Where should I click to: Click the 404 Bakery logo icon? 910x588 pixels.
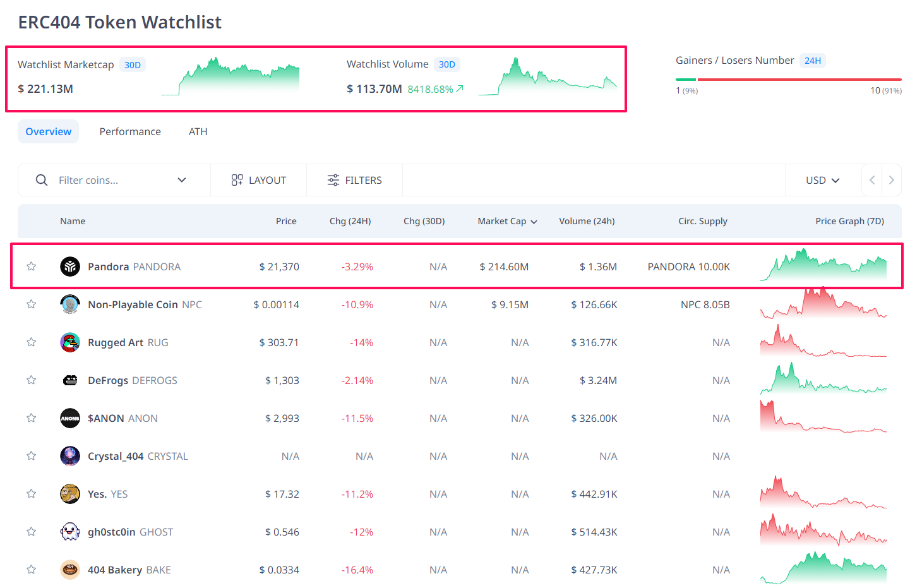coord(70,570)
